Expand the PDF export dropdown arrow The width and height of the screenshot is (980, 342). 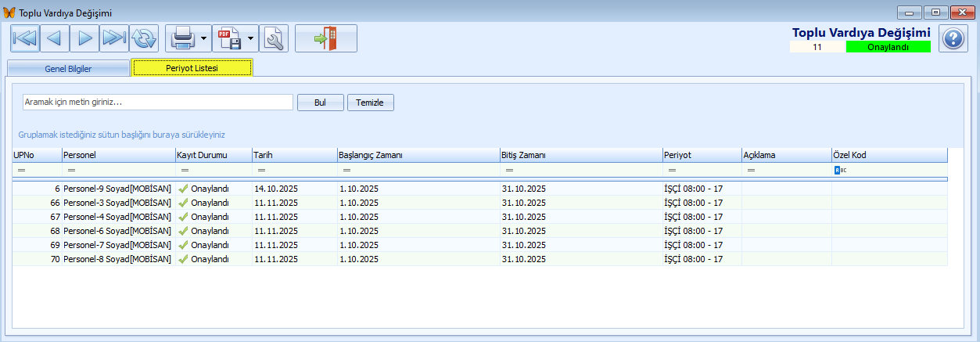click(x=250, y=38)
